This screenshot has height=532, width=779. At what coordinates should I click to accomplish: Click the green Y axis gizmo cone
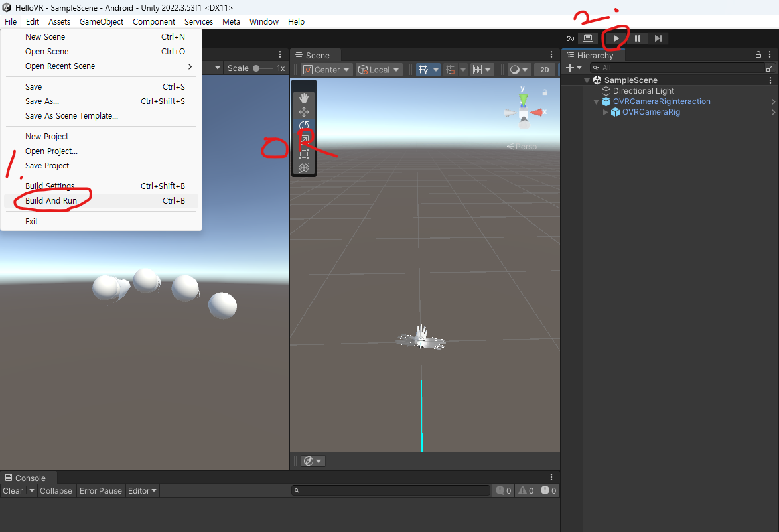point(523,99)
